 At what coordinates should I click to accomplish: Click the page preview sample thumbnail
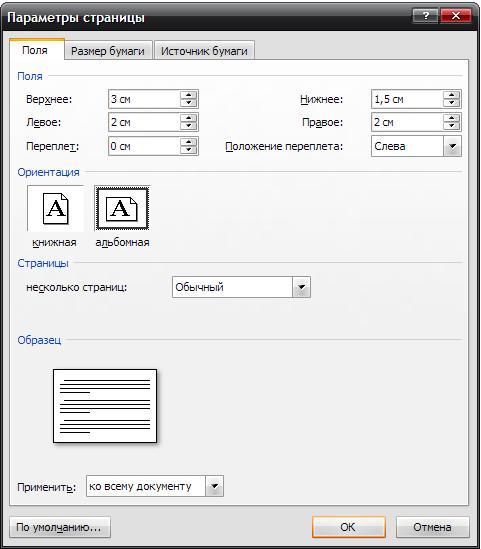point(105,406)
